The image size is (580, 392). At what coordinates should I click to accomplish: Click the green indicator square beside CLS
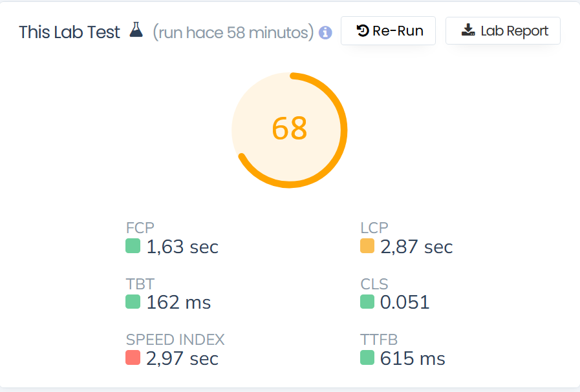366,302
